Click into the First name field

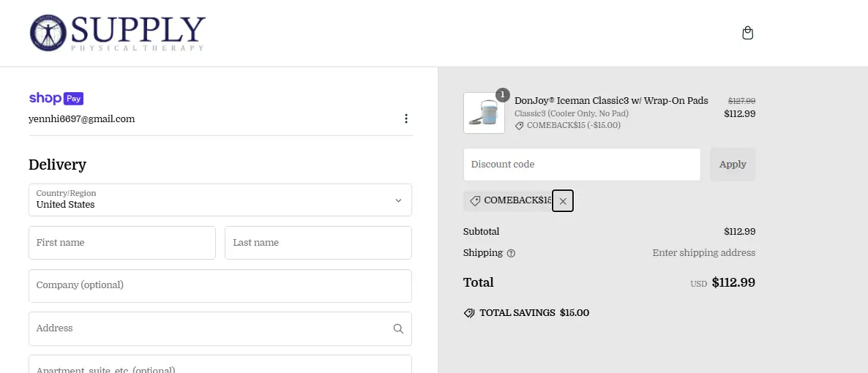click(x=121, y=243)
